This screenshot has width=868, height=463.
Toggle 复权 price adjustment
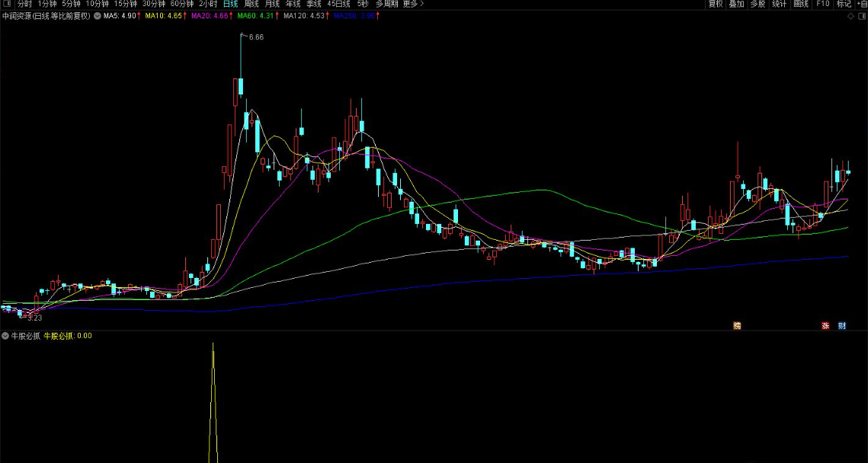pos(716,4)
